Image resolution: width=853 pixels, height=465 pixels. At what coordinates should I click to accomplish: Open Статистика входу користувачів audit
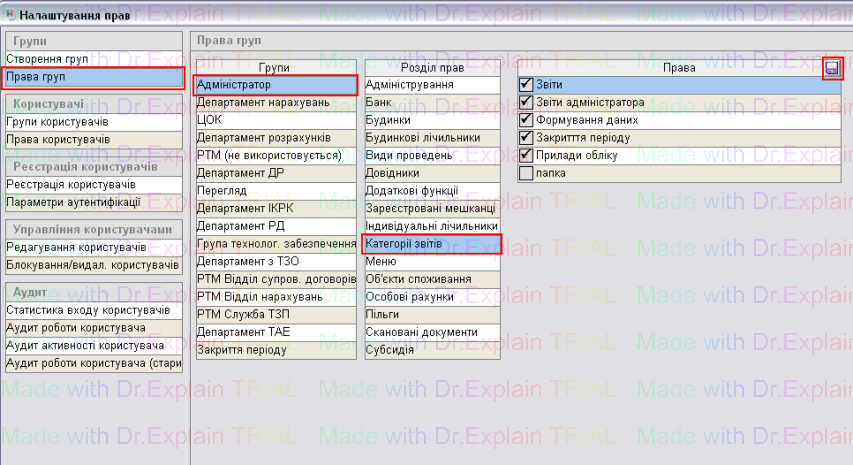click(93, 310)
